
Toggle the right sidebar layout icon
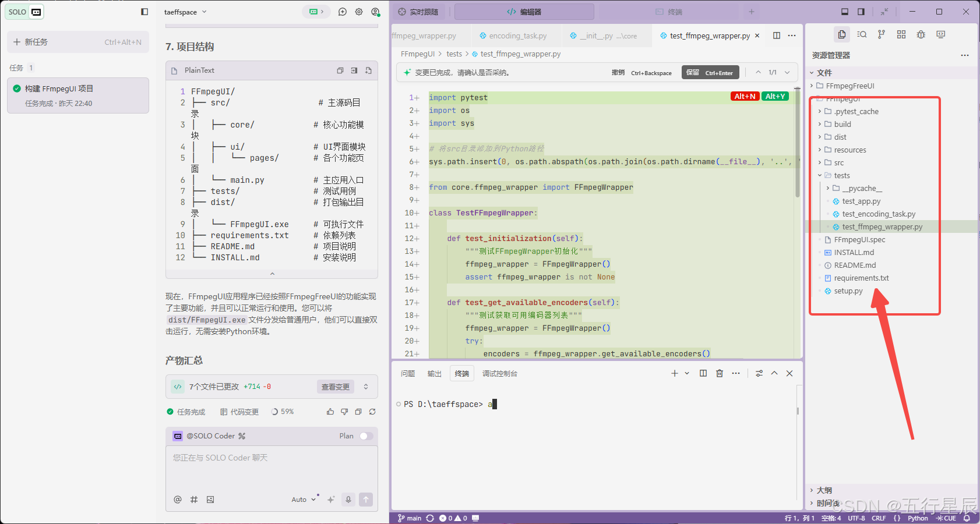tap(861, 12)
